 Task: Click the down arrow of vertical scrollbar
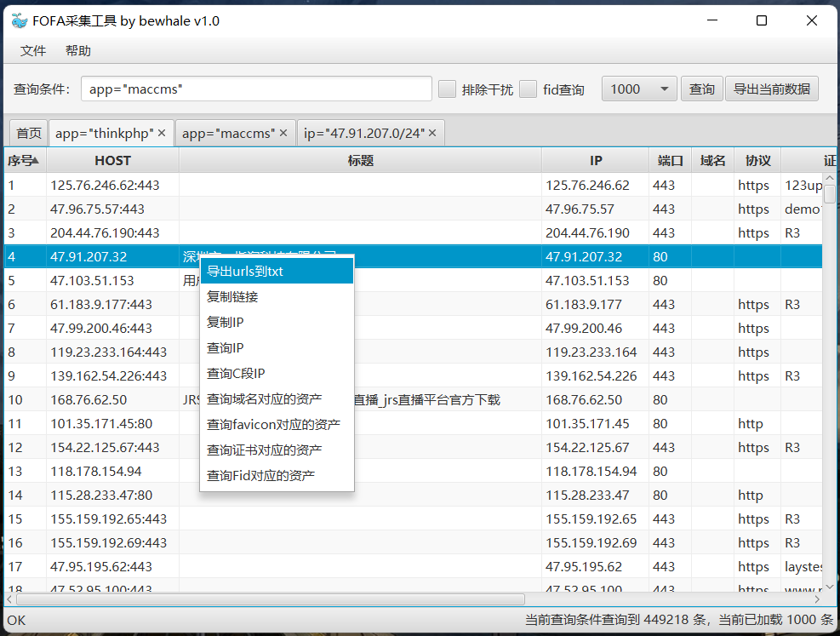829,586
